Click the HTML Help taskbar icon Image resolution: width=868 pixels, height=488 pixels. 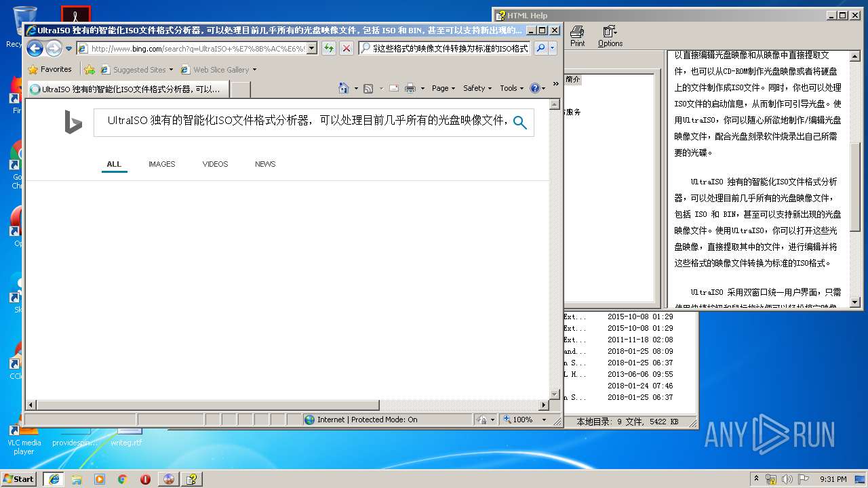click(192, 479)
